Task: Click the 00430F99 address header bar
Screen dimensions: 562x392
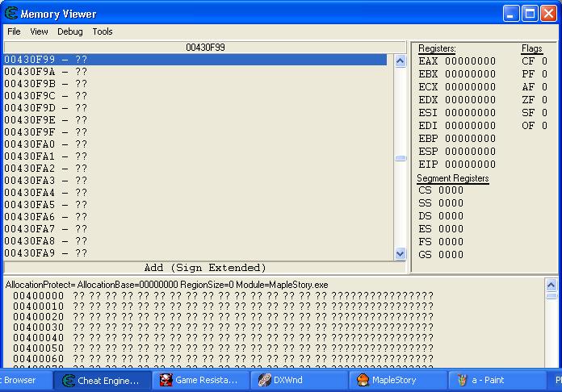Action: (205, 48)
